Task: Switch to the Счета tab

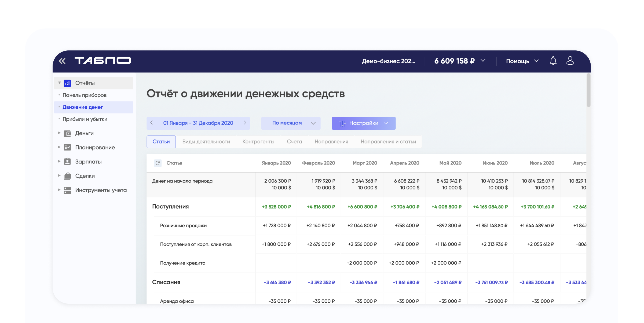Action: click(294, 142)
